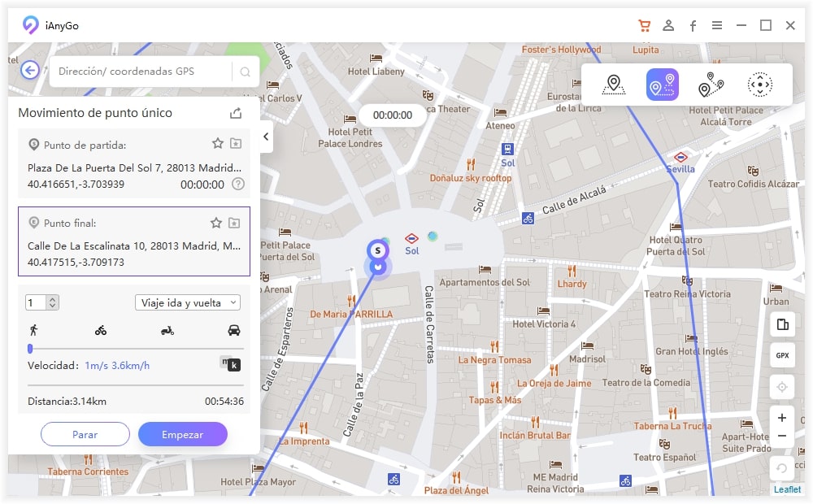Image resolution: width=813 pixels, height=504 pixels.
Task: Zoom in the map
Action: [x=782, y=418]
